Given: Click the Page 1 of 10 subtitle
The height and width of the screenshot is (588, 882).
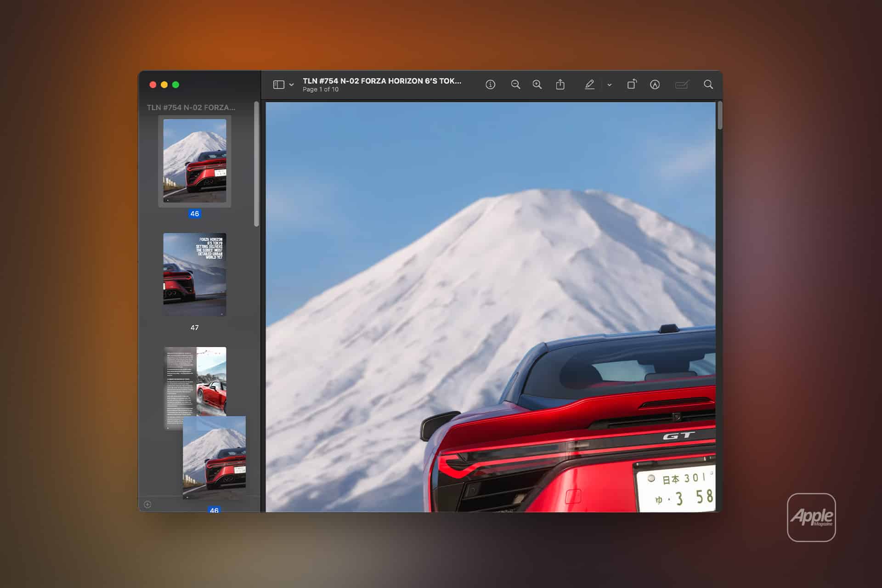Looking at the screenshot, I should click(x=321, y=90).
